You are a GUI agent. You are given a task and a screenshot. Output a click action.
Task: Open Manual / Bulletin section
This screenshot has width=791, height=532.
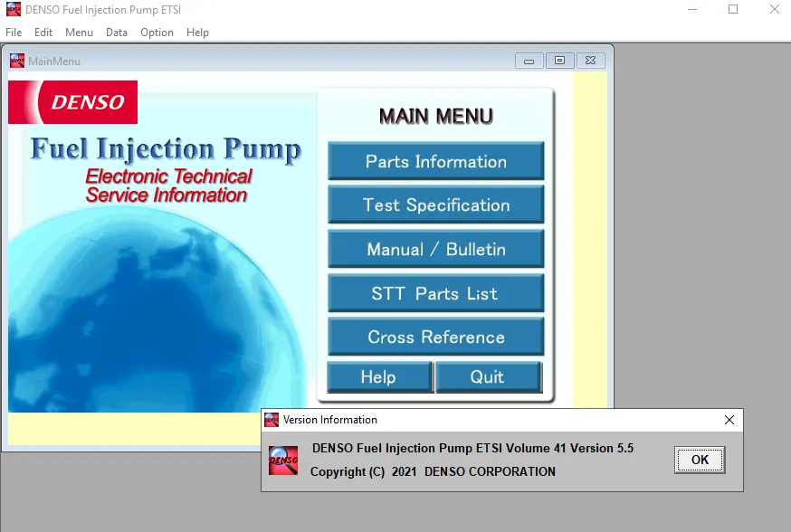coord(436,249)
